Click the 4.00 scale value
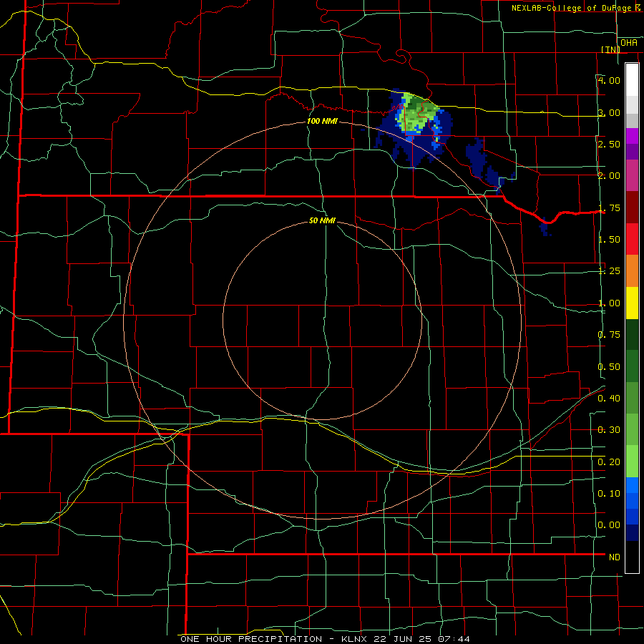Screen dimensions: 644x644 pos(609,80)
